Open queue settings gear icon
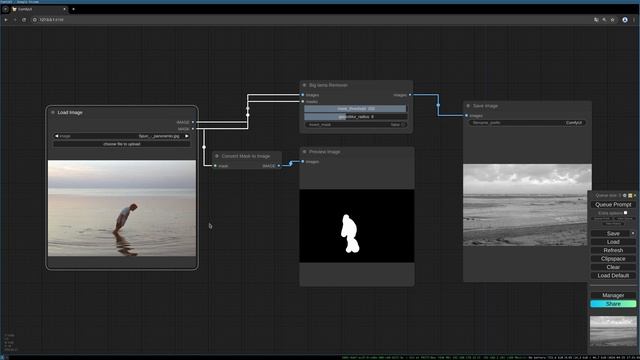 pos(624,196)
